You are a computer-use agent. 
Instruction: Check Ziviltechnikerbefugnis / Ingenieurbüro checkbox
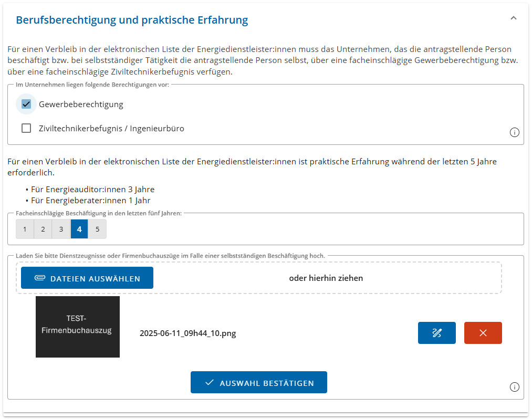26,128
